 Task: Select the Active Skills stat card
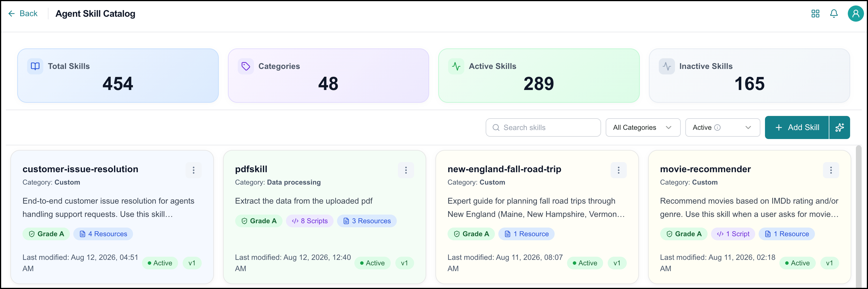coord(538,76)
